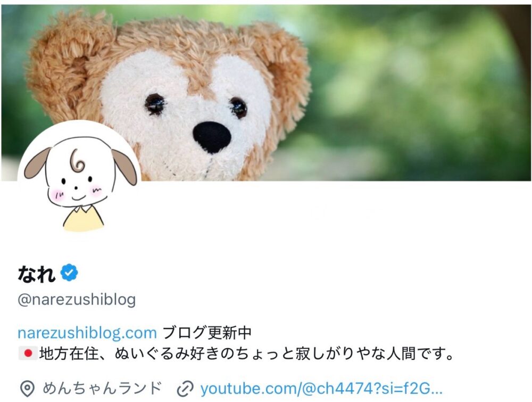Click the ブログ更新中 bio text

[207, 333]
